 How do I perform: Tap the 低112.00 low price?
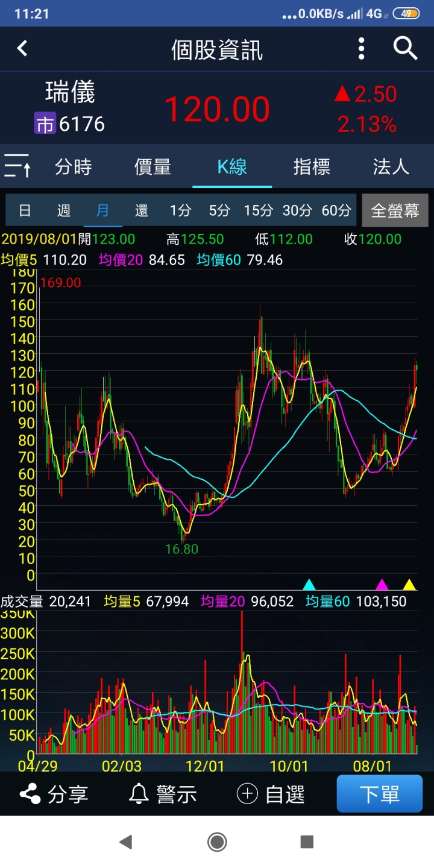coord(284,239)
